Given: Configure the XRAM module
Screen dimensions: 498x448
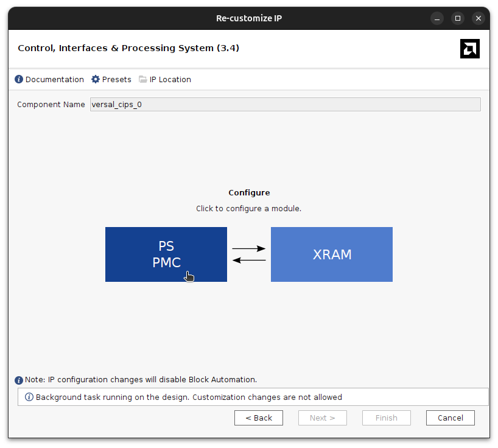Looking at the screenshot, I should 331,254.
